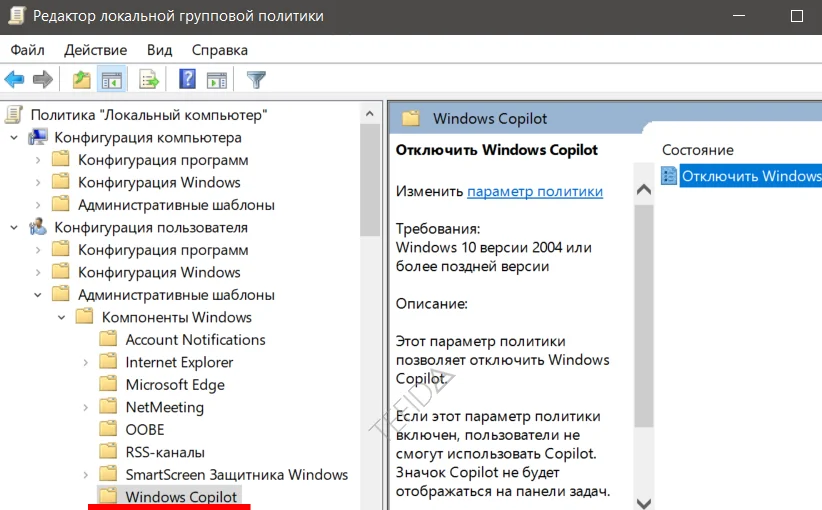Click the description pane scrollbar thumb

[643, 316]
